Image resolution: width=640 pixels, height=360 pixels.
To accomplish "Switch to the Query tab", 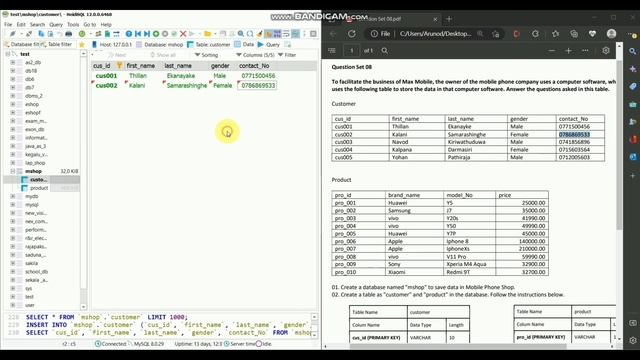I will (x=269, y=44).
